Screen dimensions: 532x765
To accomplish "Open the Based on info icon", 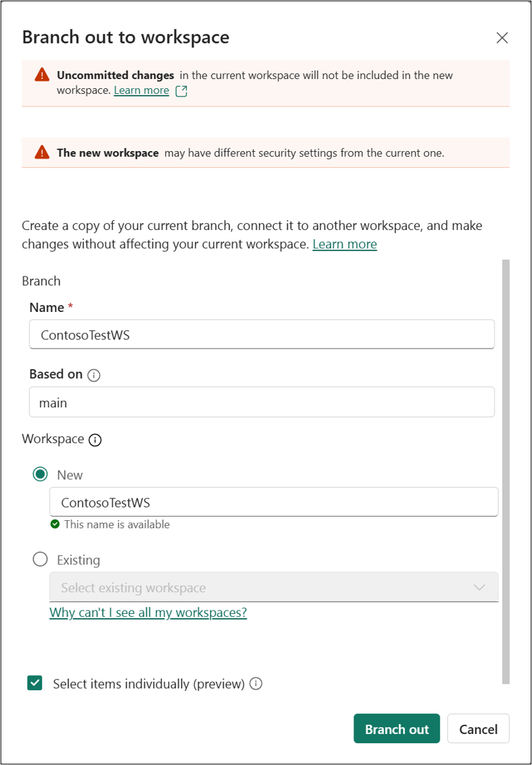I will [94, 375].
